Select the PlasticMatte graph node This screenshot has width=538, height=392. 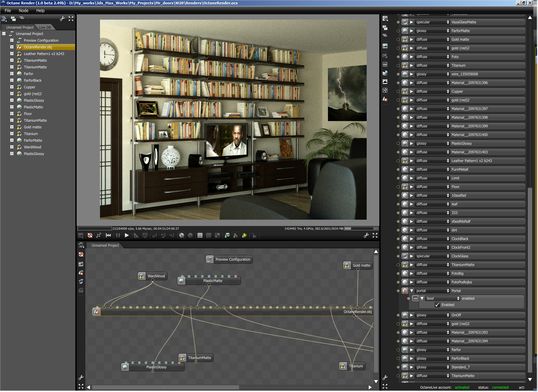[209, 281]
